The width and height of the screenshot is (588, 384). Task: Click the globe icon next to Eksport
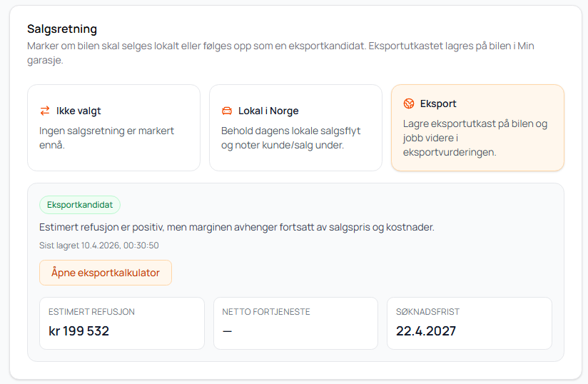tap(409, 103)
